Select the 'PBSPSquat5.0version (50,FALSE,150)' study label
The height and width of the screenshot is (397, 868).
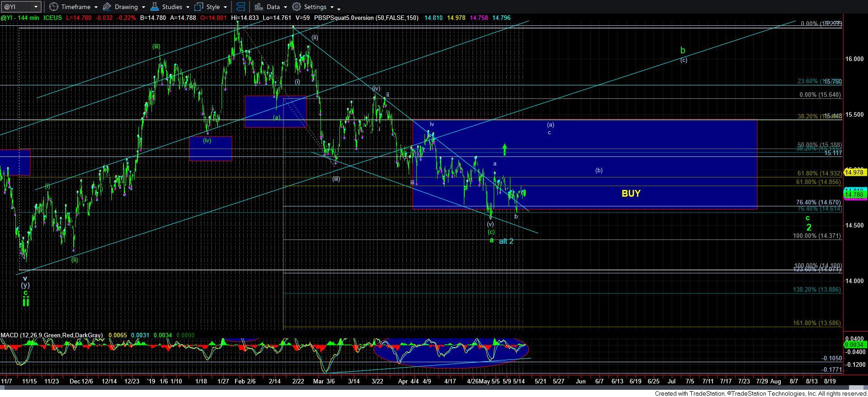click(366, 18)
